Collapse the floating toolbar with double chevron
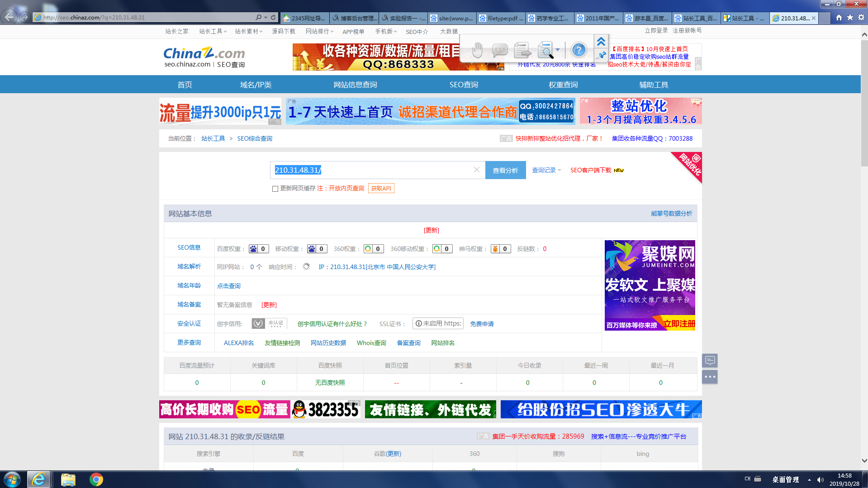Screen dimensions: 868x488 point(601,42)
